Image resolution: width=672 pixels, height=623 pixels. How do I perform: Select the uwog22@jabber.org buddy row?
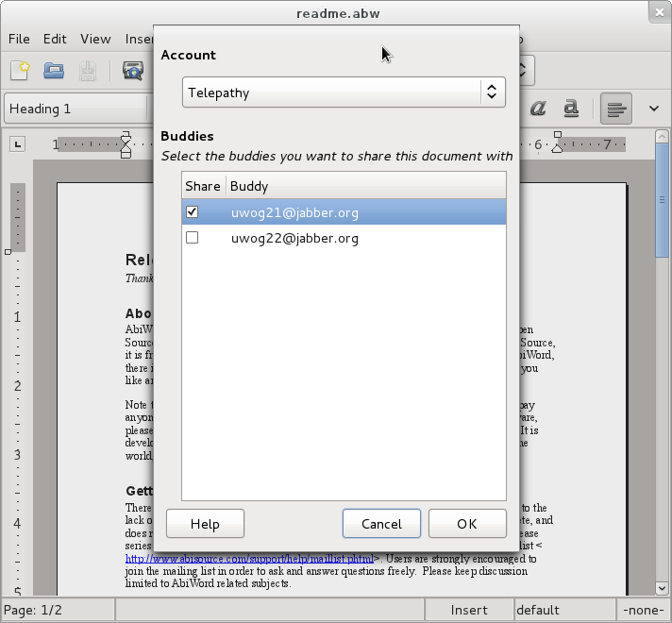(344, 238)
